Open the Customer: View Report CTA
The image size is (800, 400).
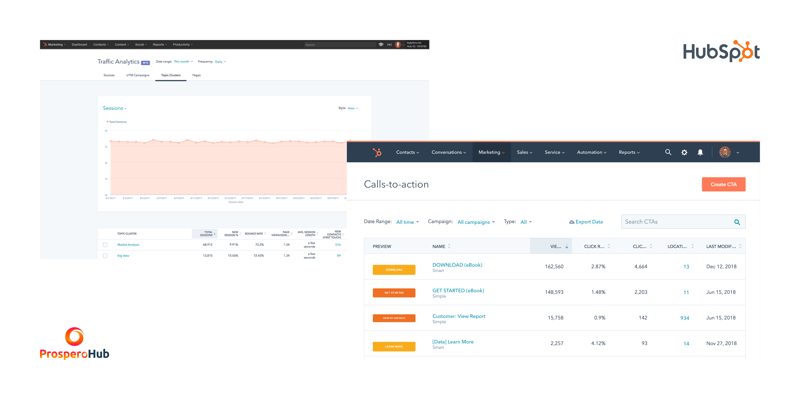coord(459,316)
